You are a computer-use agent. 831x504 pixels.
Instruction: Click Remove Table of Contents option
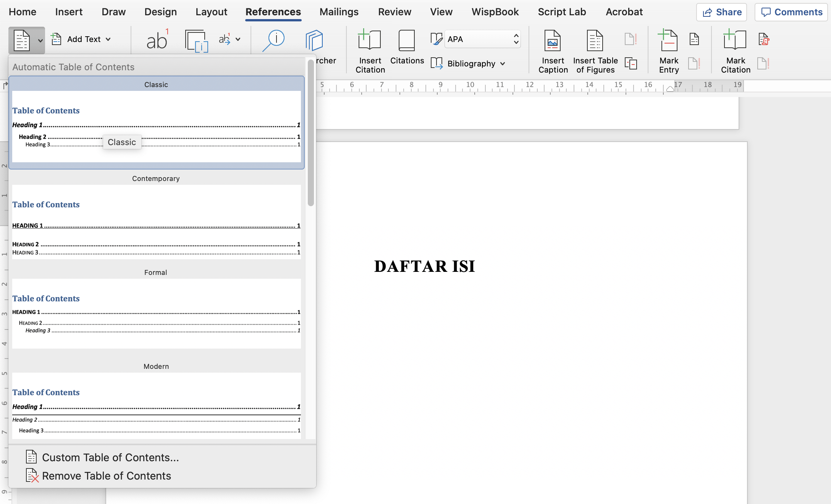pyautogui.click(x=106, y=475)
